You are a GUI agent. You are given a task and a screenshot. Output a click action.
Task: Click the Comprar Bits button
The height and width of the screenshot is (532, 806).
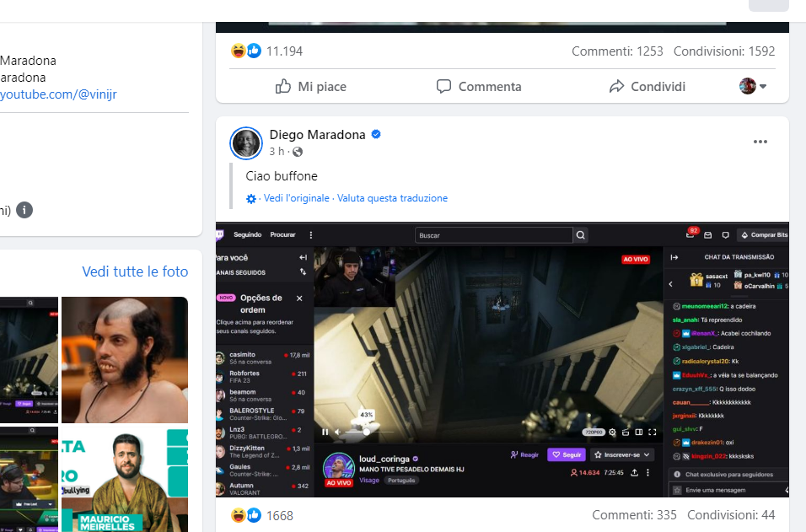click(x=764, y=235)
